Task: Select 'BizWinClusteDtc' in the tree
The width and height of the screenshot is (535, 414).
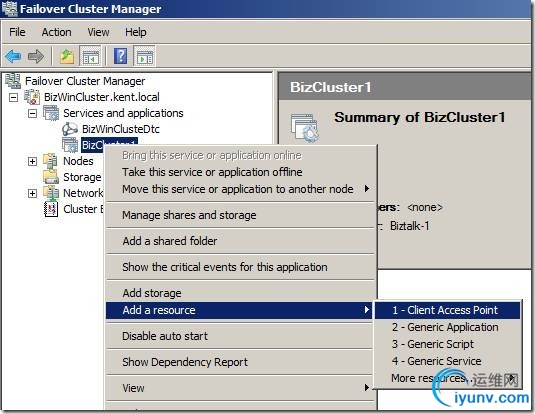Action: click(121, 129)
